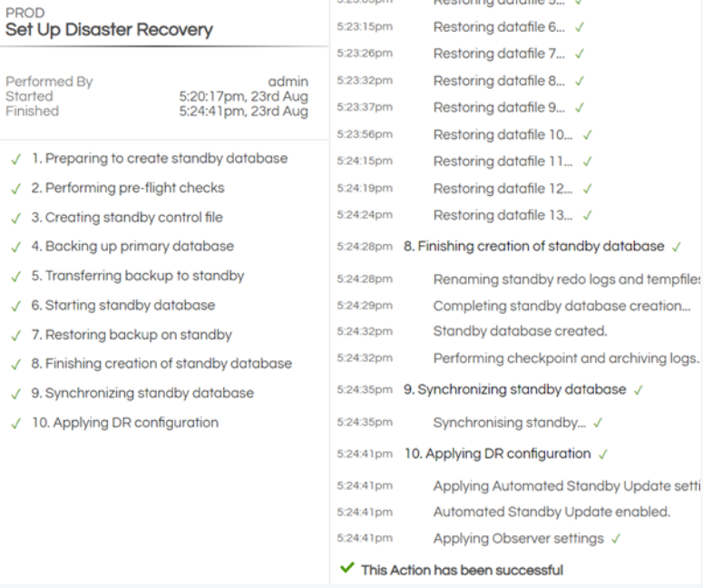Click Finished time 5:24:41pm, 23rd Aug
Screen dimensions: 703x588
[x=244, y=112]
